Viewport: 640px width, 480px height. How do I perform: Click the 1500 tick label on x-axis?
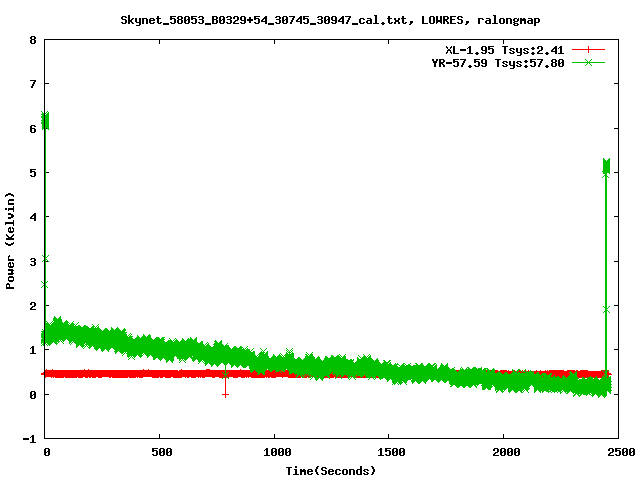pos(389,453)
